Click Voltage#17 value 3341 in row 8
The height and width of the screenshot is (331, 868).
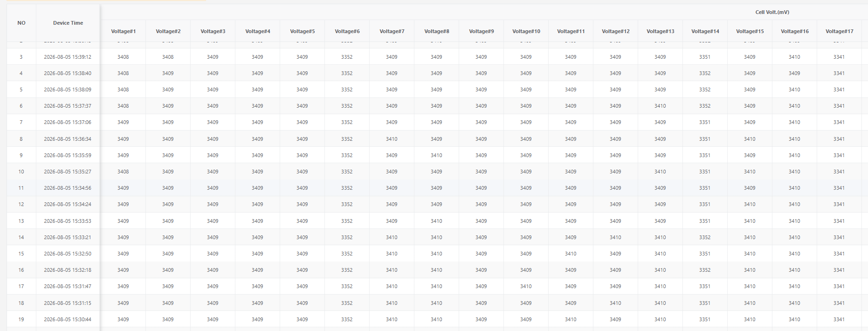839,139
